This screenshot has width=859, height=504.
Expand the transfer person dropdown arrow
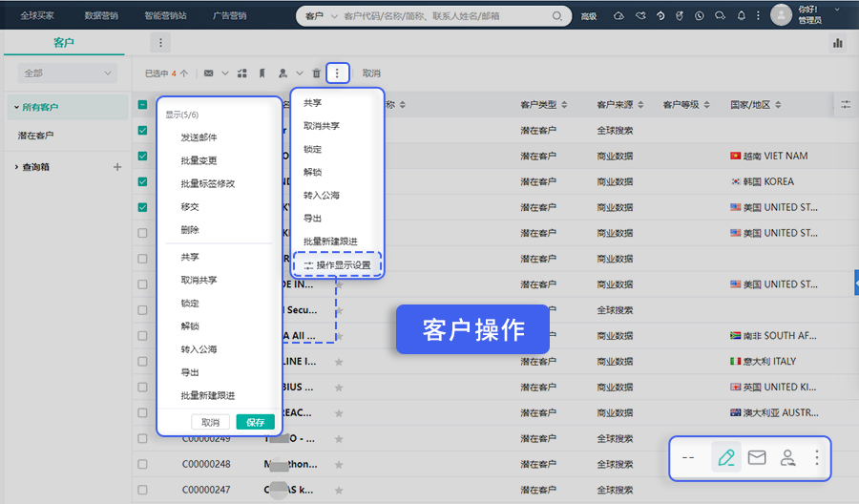pyautogui.click(x=299, y=73)
